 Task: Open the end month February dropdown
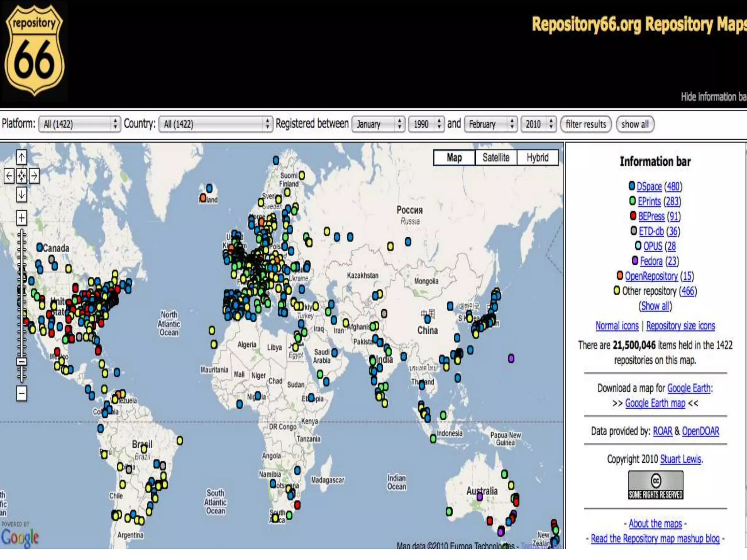pyautogui.click(x=491, y=124)
